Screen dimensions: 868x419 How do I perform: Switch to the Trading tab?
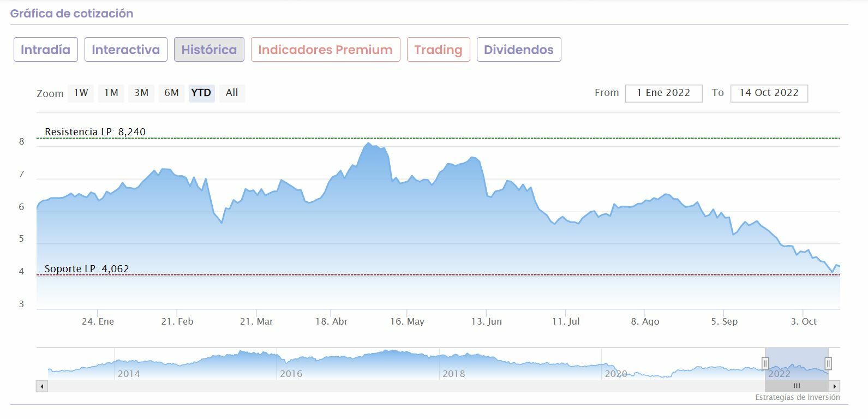[438, 50]
